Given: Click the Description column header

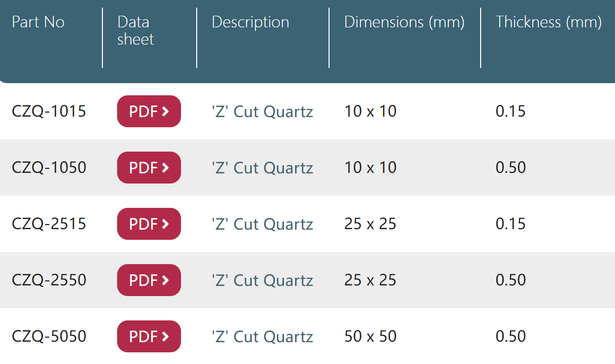Looking at the screenshot, I should (x=250, y=22).
